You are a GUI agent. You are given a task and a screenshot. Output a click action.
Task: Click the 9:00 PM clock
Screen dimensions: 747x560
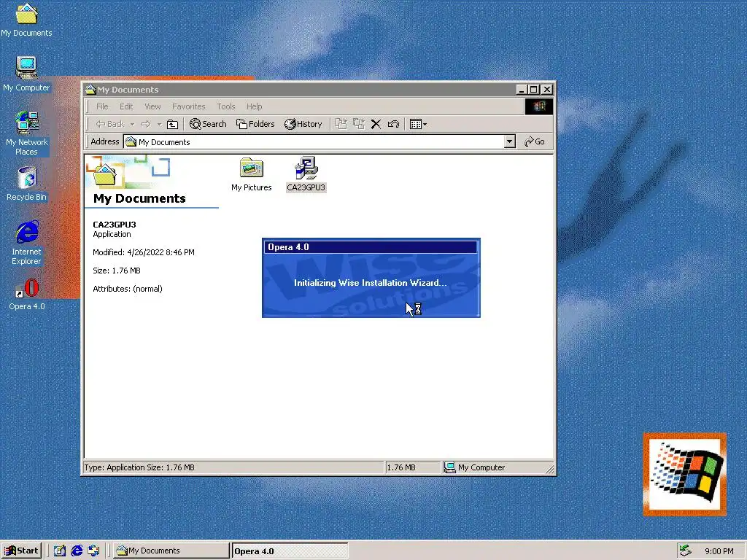point(719,551)
